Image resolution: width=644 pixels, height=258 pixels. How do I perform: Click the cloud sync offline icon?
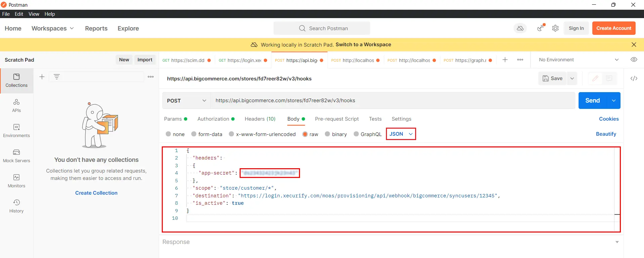tap(520, 28)
